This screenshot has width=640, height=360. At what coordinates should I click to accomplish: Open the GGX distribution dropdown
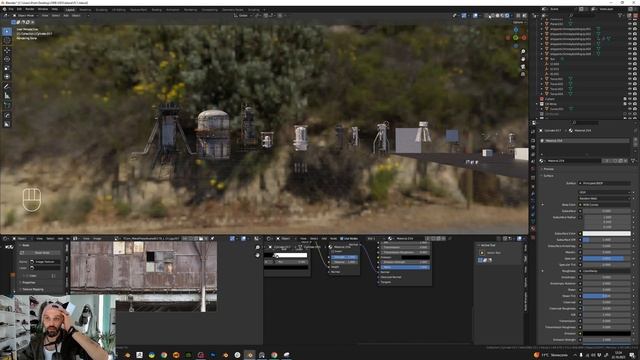pos(604,192)
